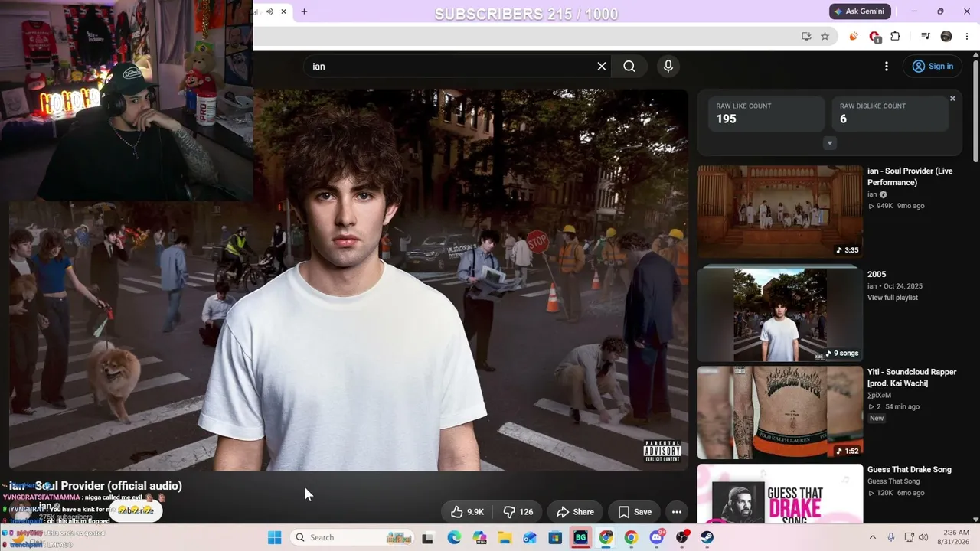The height and width of the screenshot is (551, 980).
Task: Open Task View on taskbar
Action: coord(428,537)
